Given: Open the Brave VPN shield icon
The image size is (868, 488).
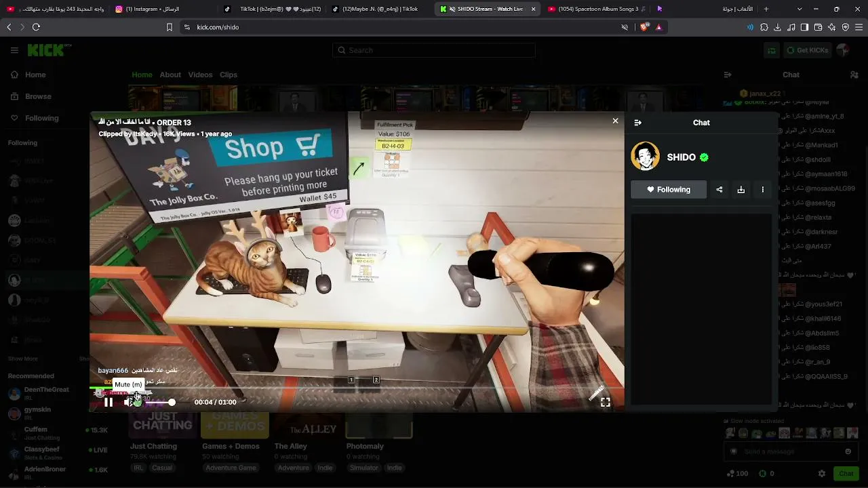Looking at the screenshot, I should (846, 27).
